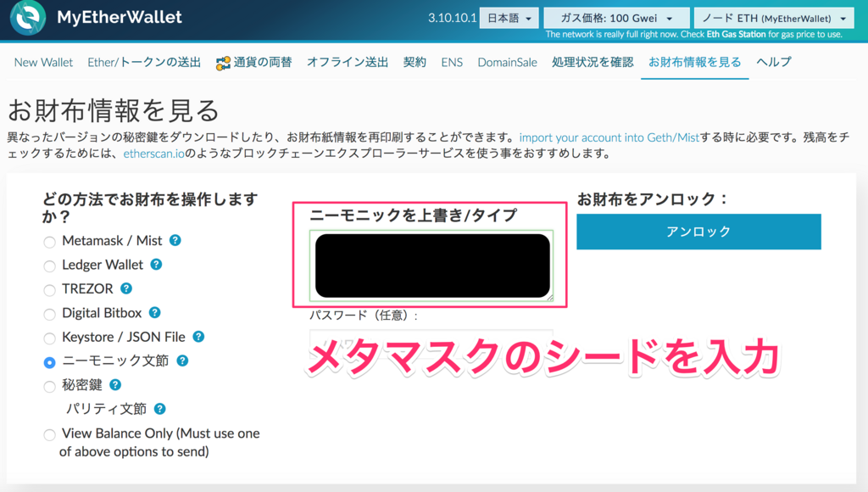Open help icon next to Digital Bitbox
Image resolution: width=868 pixels, height=492 pixels.
(x=155, y=312)
